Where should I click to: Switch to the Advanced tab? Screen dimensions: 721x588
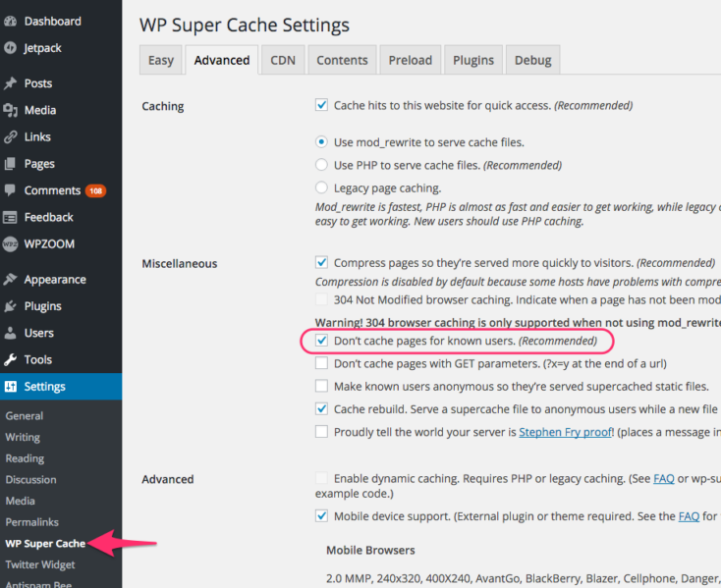click(222, 60)
